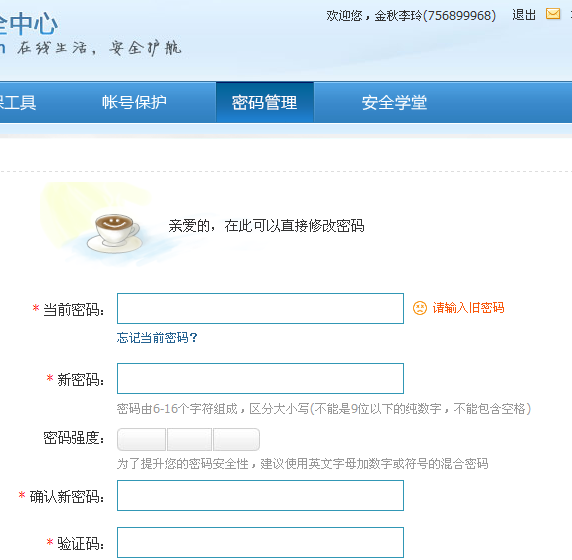Click the smiling coffee cup image
Screen dimensions: 572x560
115,233
